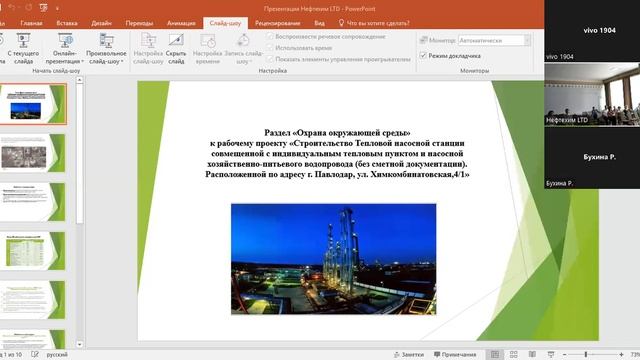Toggle Use Timings checkbox

pyautogui.click(x=270, y=48)
